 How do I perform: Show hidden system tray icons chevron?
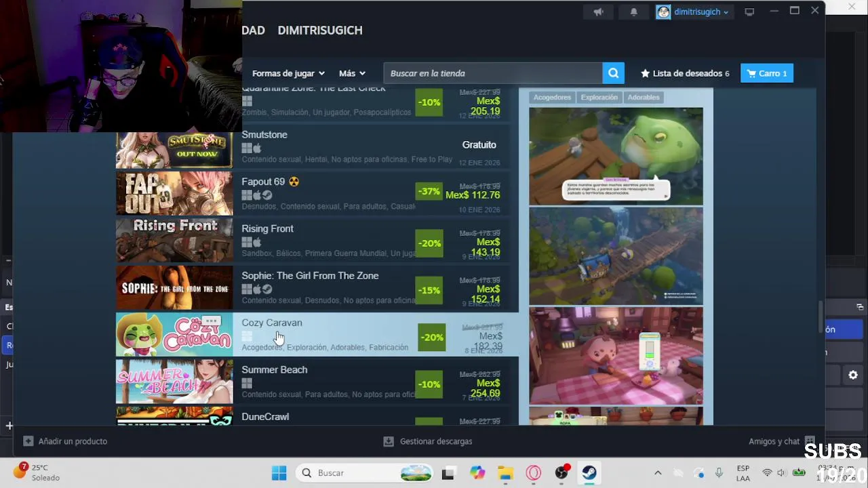[x=657, y=473]
